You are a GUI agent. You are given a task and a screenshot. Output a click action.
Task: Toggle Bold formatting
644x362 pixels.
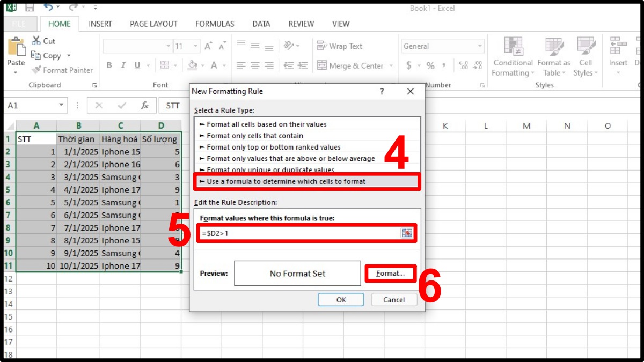[x=109, y=65]
